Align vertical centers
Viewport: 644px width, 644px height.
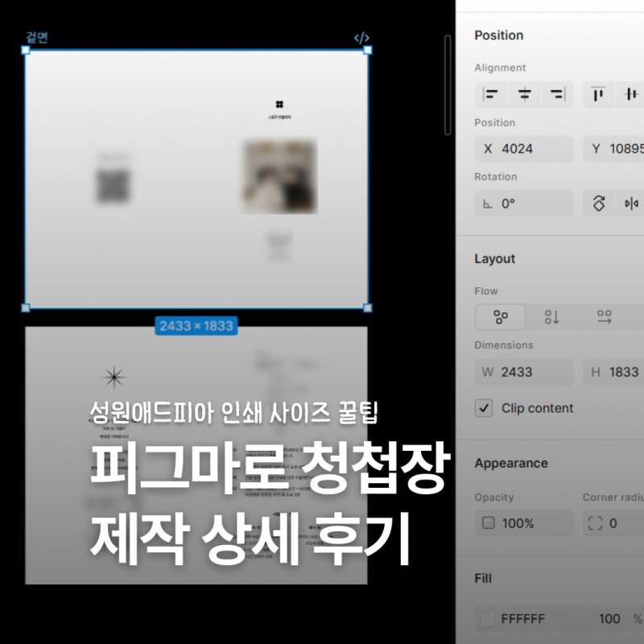click(x=631, y=94)
